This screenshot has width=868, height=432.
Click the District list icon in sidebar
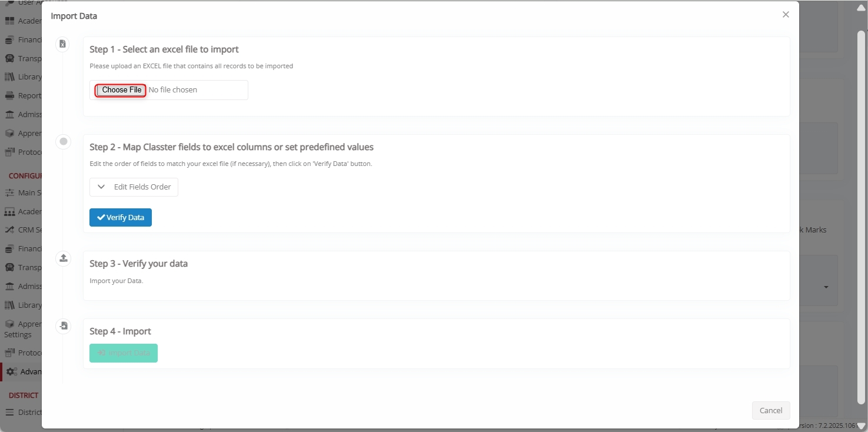[x=9, y=413]
